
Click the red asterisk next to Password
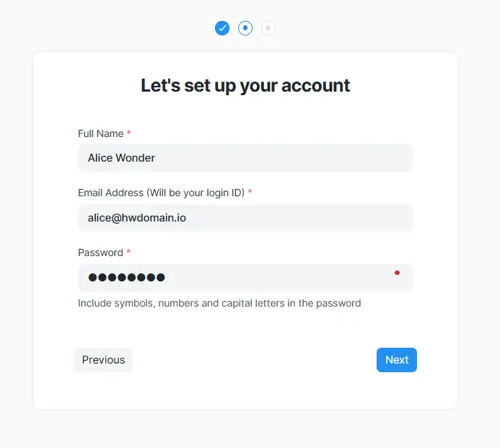128,252
